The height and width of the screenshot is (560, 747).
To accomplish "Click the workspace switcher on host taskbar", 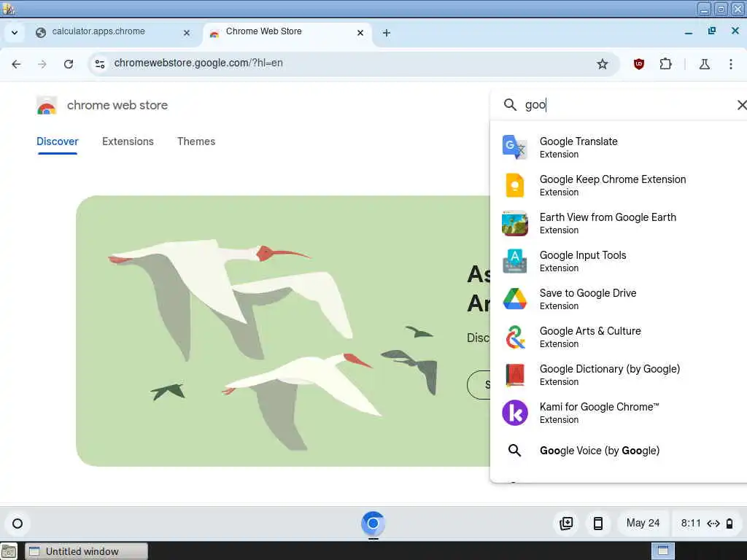I will [x=662, y=551].
